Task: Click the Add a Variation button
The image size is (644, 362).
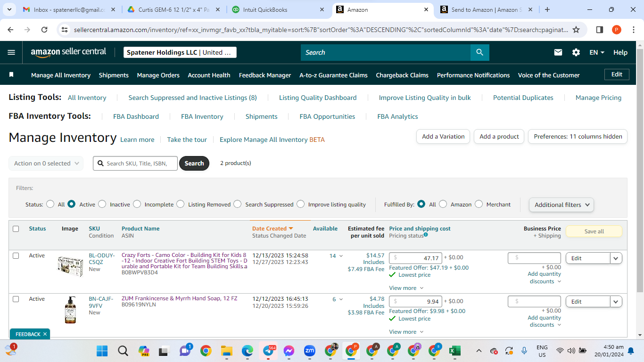Action: (x=443, y=137)
